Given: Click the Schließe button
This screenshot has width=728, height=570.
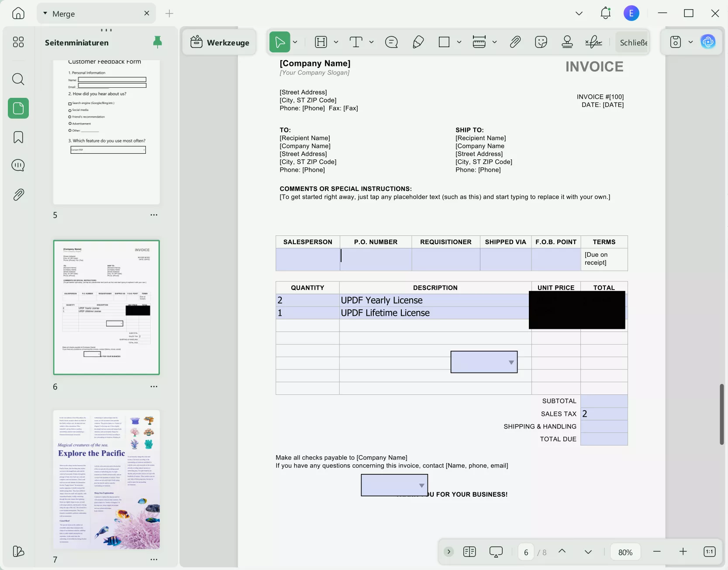Looking at the screenshot, I should point(632,42).
